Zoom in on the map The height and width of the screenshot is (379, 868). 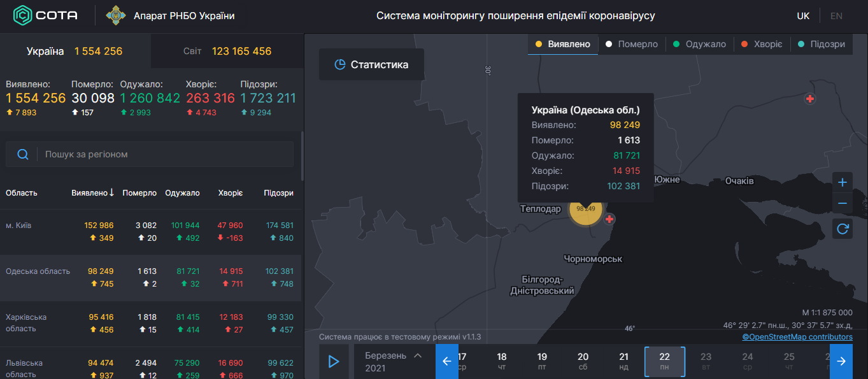(x=842, y=182)
